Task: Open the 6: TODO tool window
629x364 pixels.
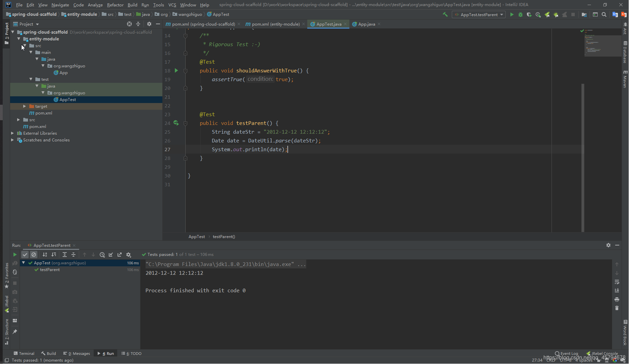Action: (x=131, y=353)
